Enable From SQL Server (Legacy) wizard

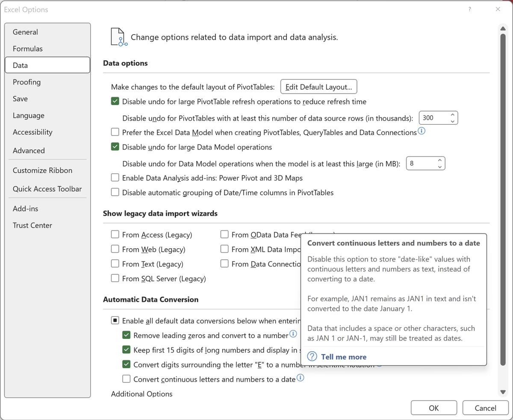[x=115, y=279]
